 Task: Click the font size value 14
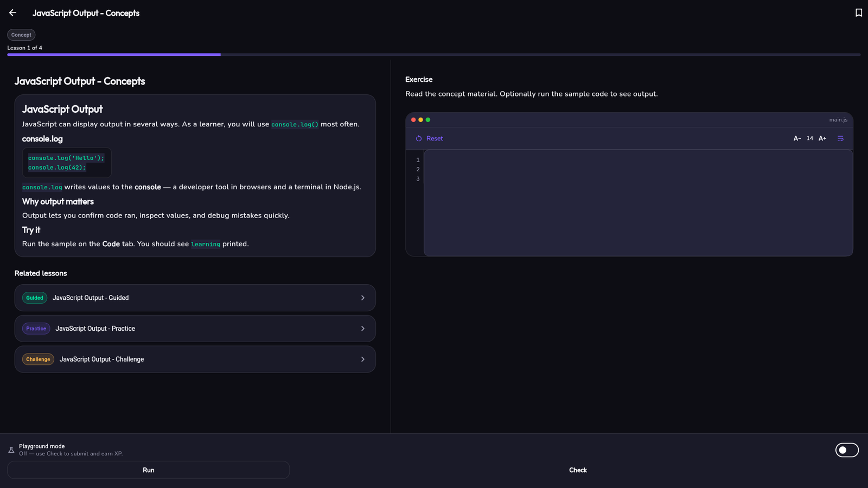pos(810,139)
